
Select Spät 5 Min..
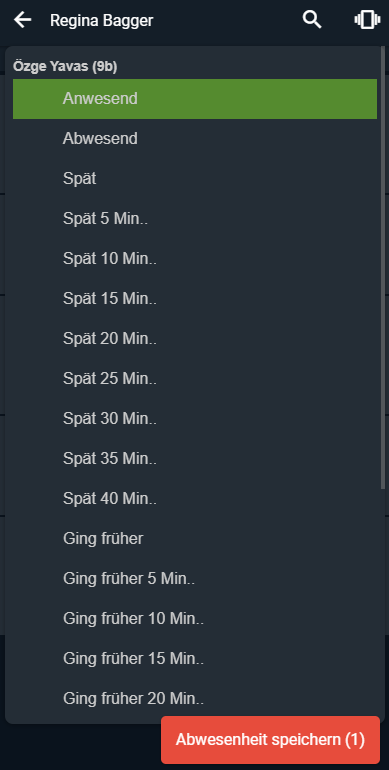195,219
